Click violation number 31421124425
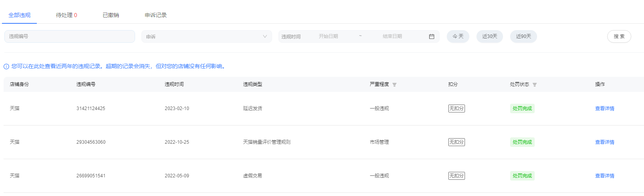Image resolution: width=644 pixels, height=196 pixels. coord(91,108)
